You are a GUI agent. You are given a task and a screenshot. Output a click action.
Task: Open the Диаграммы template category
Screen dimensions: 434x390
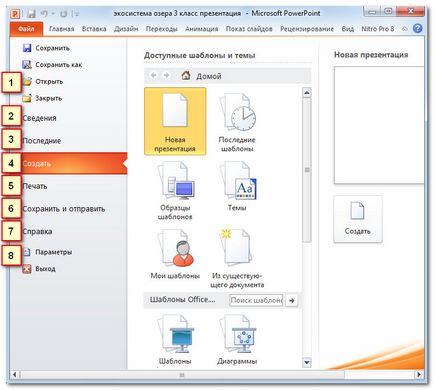pyautogui.click(x=237, y=339)
